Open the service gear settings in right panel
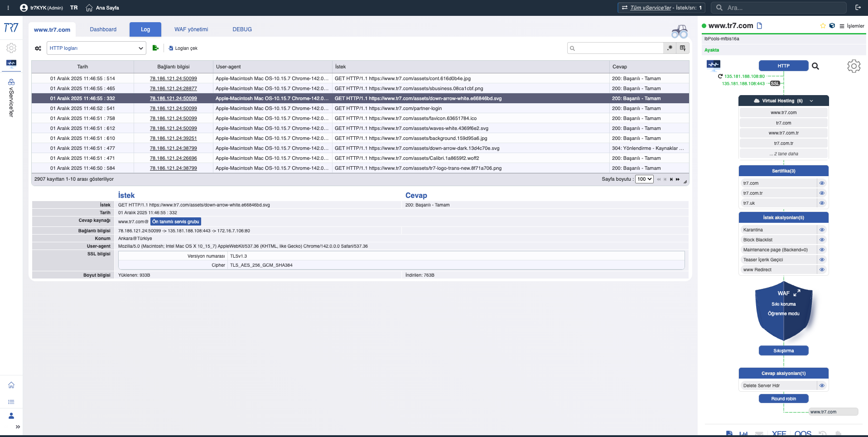 click(x=854, y=66)
